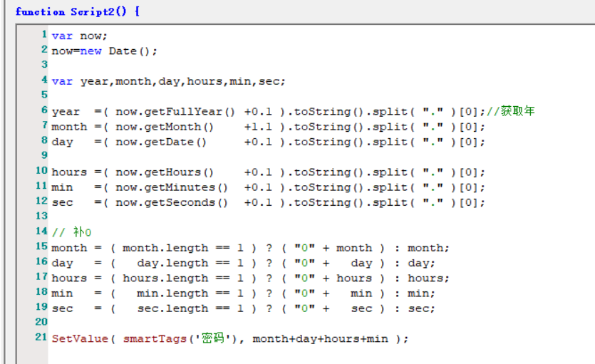Click 'sec;' at end of line 19
The width and height of the screenshot is (595, 364).
pos(421,309)
